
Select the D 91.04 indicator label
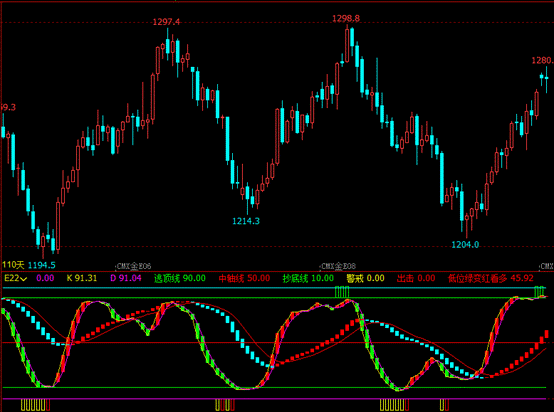pyautogui.click(x=126, y=278)
